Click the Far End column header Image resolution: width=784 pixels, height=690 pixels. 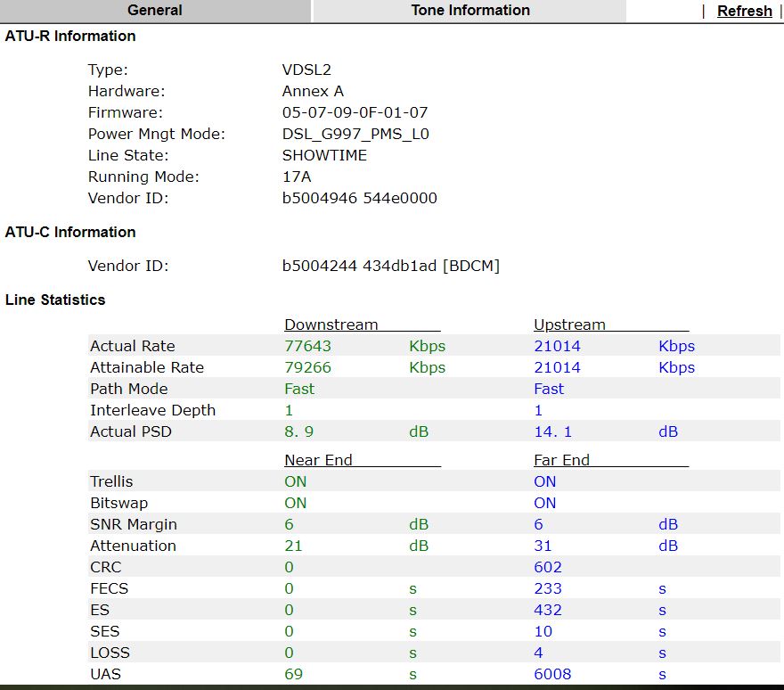click(561, 461)
